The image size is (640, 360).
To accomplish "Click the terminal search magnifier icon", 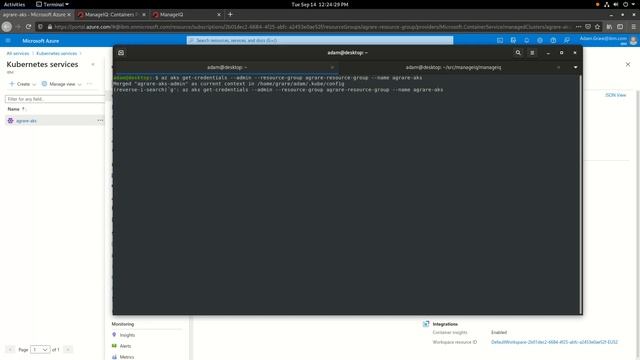I will click(518, 53).
